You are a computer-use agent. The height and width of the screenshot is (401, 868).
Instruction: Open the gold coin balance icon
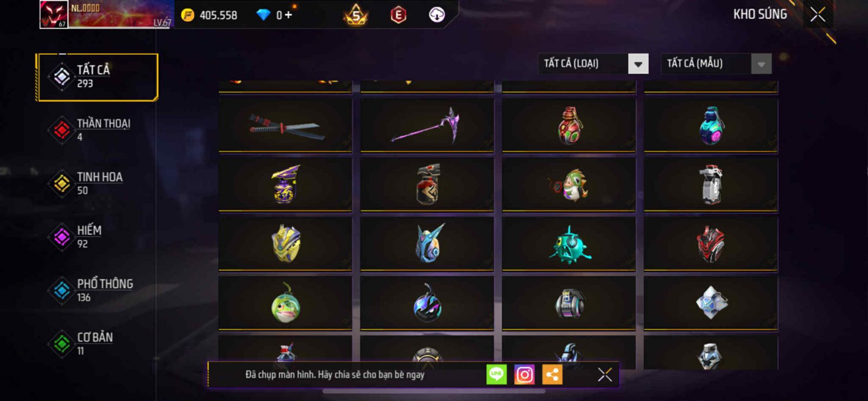click(x=188, y=15)
